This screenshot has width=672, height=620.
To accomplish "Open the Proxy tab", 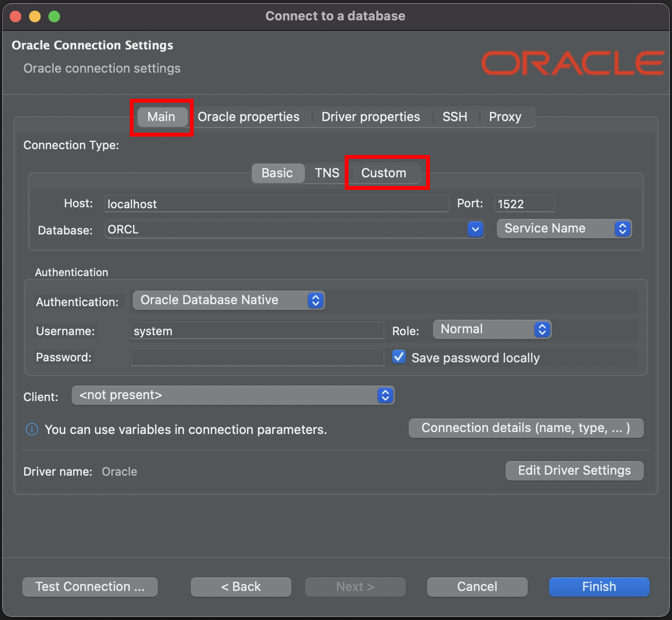I will (x=505, y=117).
